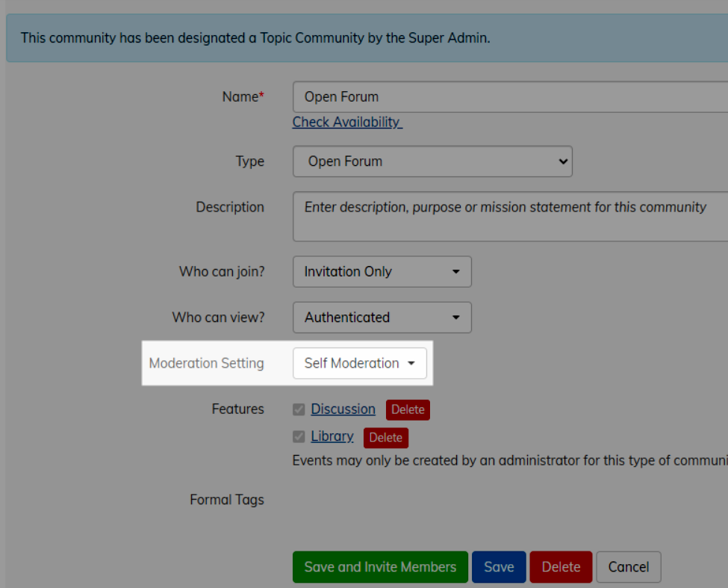Click the Type dropdown chevron arrow
The height and width of the screenshot is (588, 728).
[x=563, y=161]
